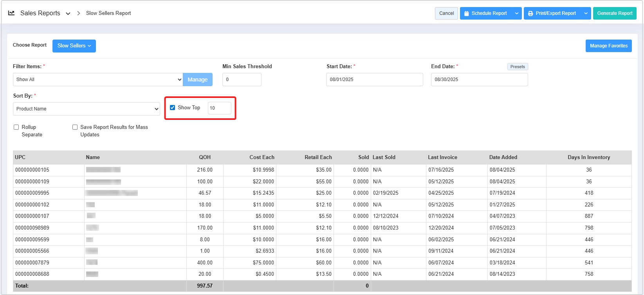644x295 pixels.
Task: Click the Sales Reports chart icon
Action: click(x=11, y=13)
